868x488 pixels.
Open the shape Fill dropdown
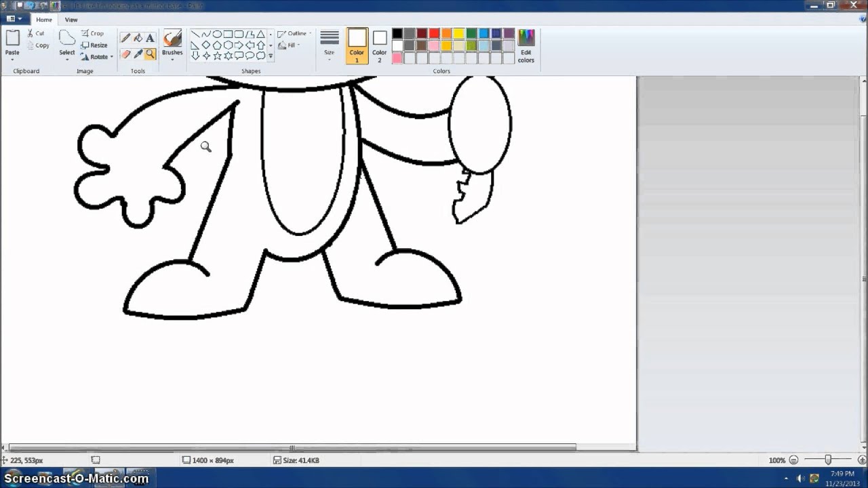(289, 45)
